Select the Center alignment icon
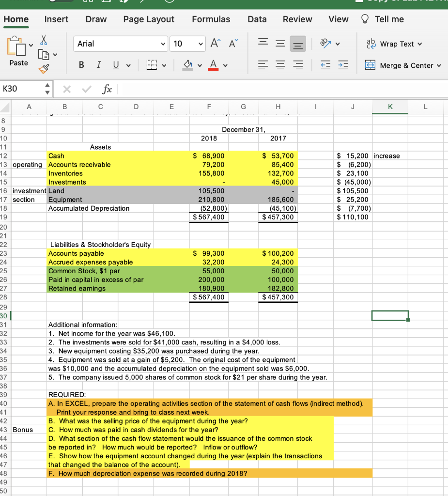 pos(280,64)
